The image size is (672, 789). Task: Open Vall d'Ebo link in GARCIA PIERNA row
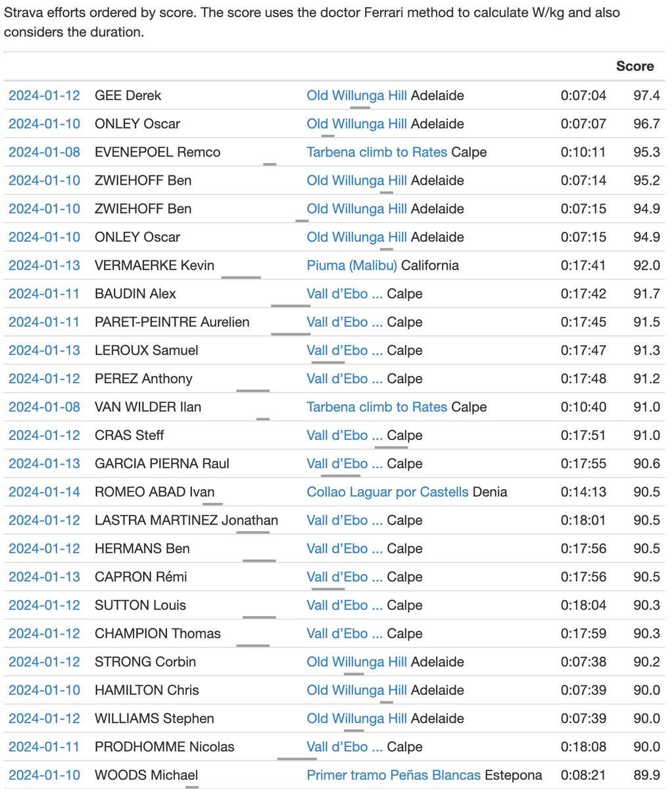tap(345, 463)
